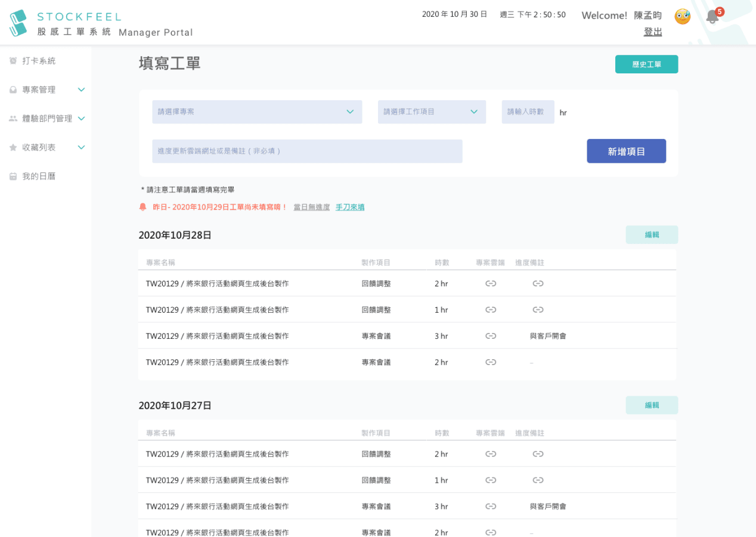
Task: Click the 登出 link
Action: pyautogui.click(x=653, y=32)
